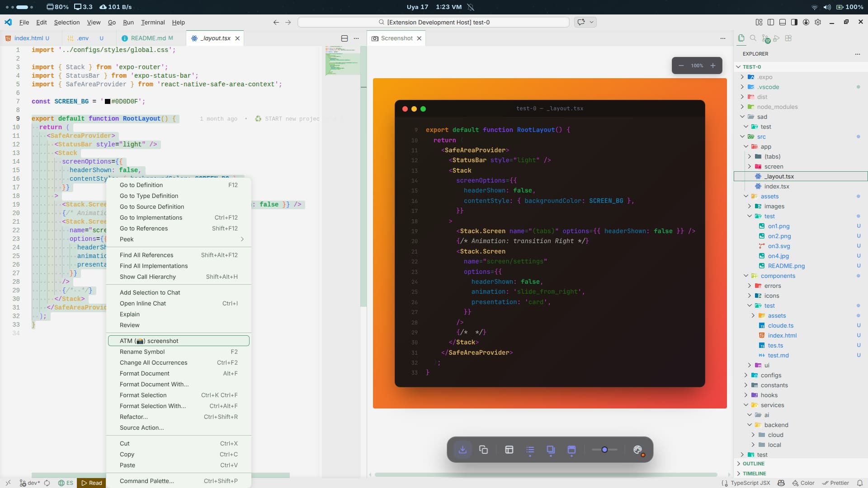Open the Extensions view icon

click(x=788, y=38)
